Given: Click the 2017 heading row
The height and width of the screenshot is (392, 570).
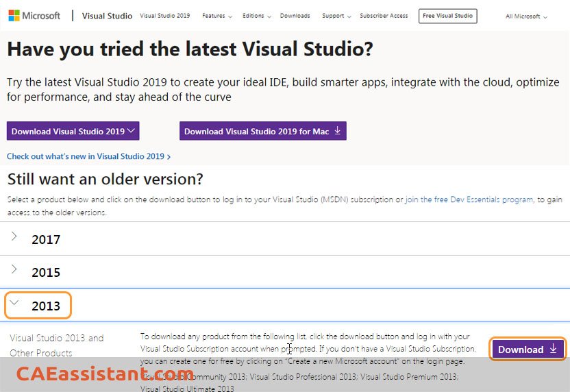Looking at the screenshot, I should pos(285,239).
